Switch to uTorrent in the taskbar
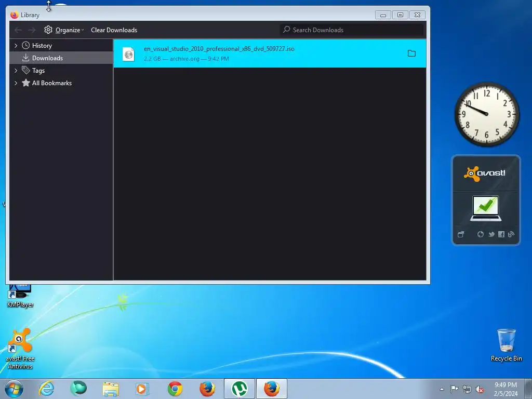Screen dimensions: 532x399 coord(239,389)
